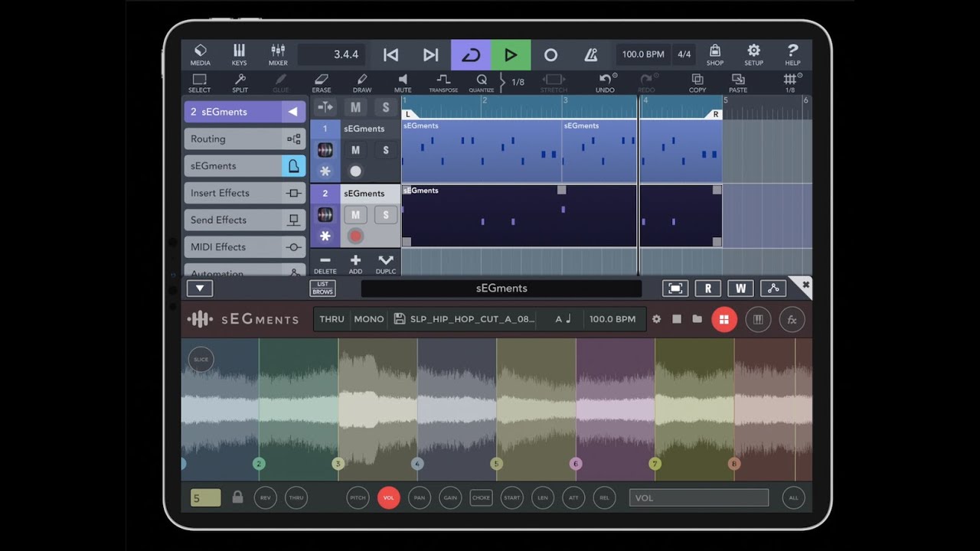Add a new track
This screenshot has height=551, width=980.
tap(355, 264)
